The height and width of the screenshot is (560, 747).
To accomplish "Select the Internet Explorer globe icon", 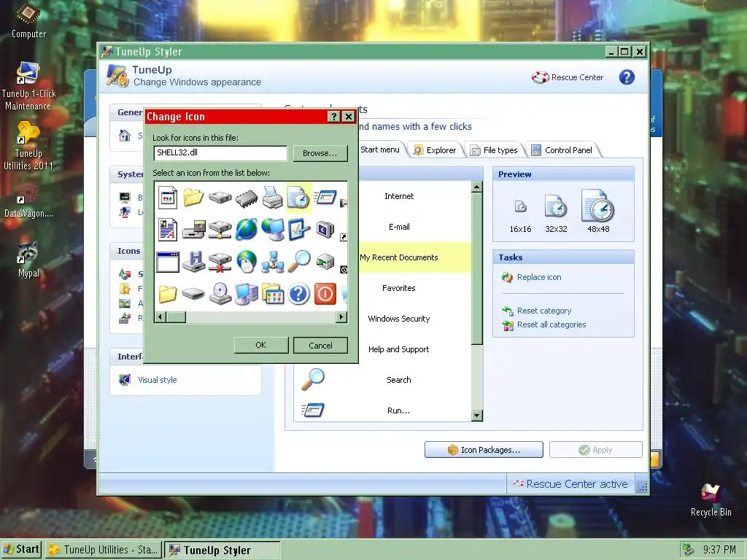I will [247, 230].
